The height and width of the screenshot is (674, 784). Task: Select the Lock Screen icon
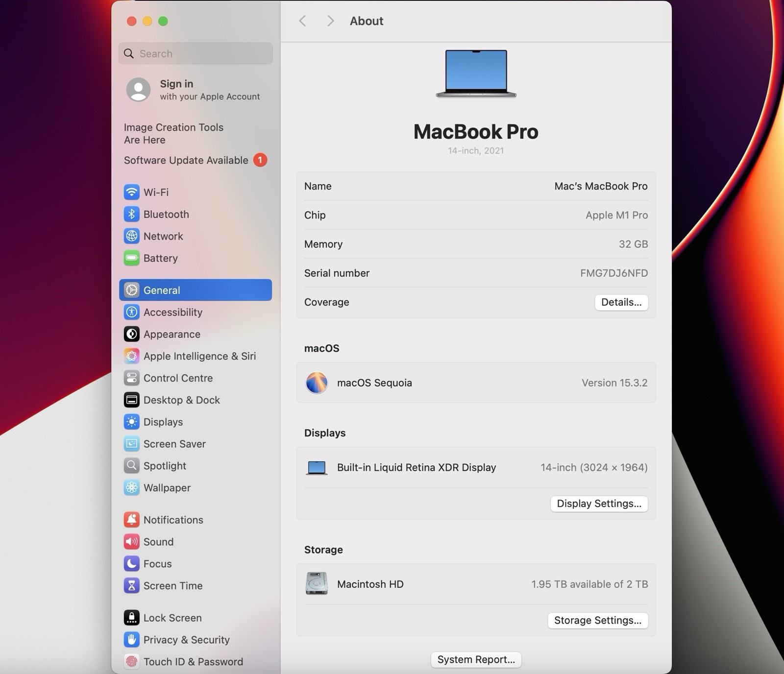point(131,618)
